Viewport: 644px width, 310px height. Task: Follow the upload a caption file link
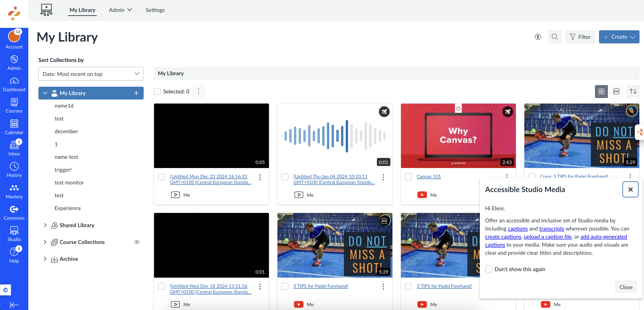click(547, 237)
